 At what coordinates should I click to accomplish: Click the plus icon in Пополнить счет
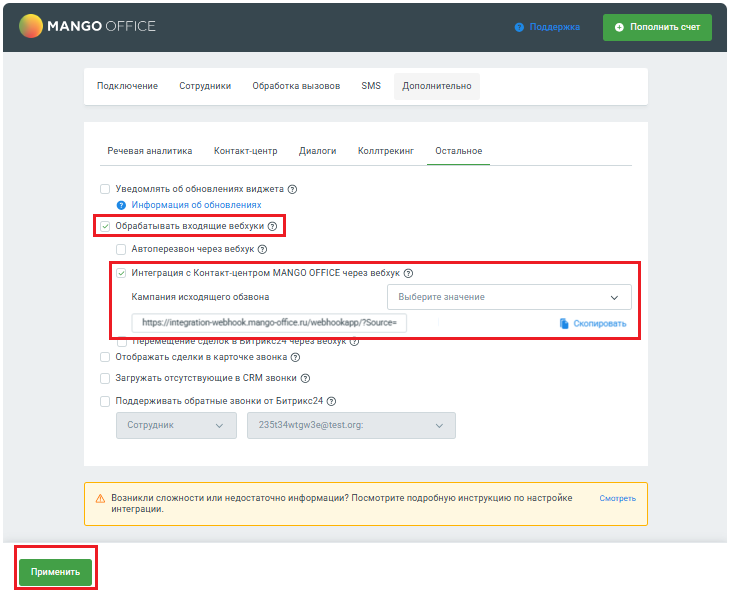[619, 27]
